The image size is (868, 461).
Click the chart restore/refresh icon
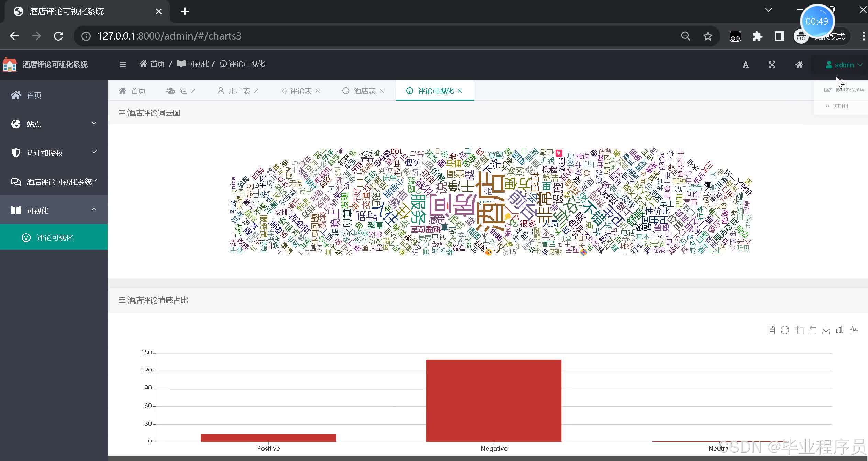pyautogui.click(x=785, y=330)
